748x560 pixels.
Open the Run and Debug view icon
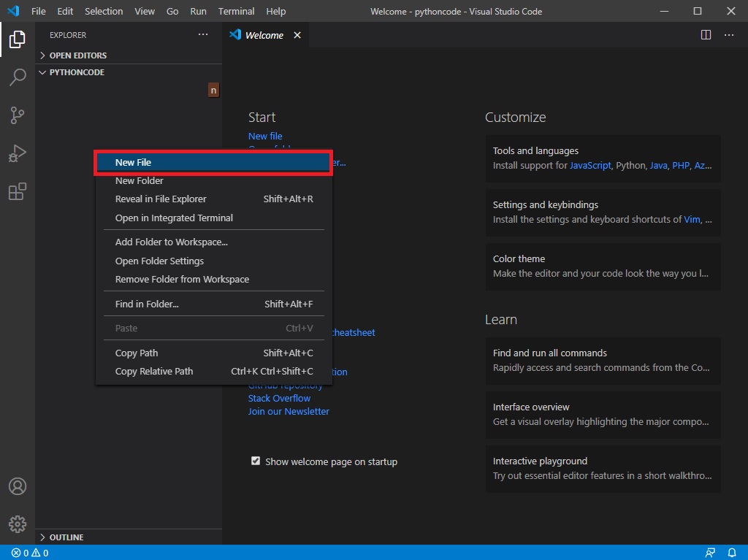(18, 153)
